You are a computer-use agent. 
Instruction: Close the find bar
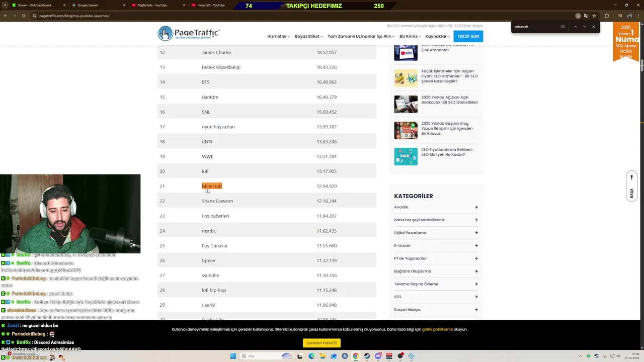(x=594, y=27)
